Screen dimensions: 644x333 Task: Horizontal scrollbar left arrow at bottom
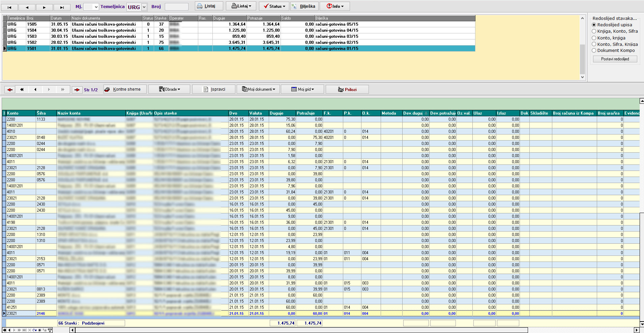(72, 330)
